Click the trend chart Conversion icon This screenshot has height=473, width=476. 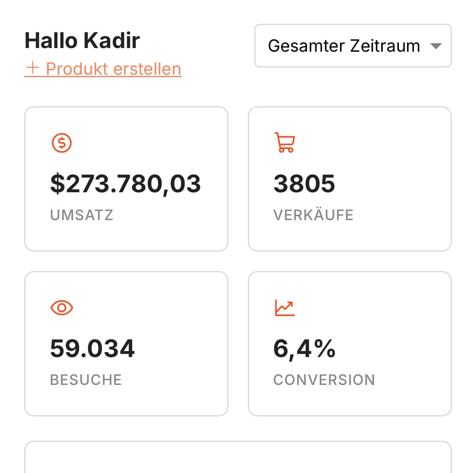click(x=285, y=308)
